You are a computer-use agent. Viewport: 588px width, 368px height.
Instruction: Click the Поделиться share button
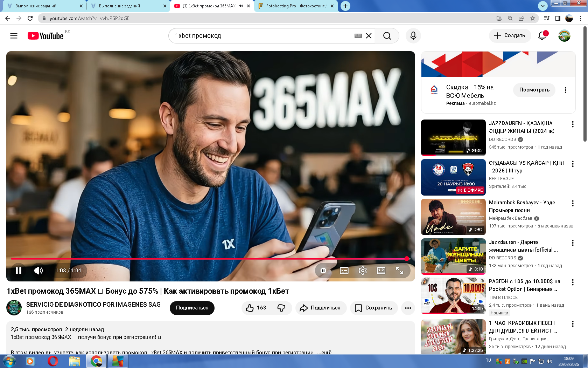pyautogui.click(x=321, y=308)
